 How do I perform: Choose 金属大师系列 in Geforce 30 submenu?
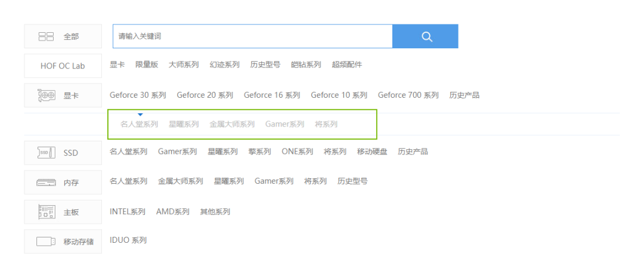(x=232, y=123)
